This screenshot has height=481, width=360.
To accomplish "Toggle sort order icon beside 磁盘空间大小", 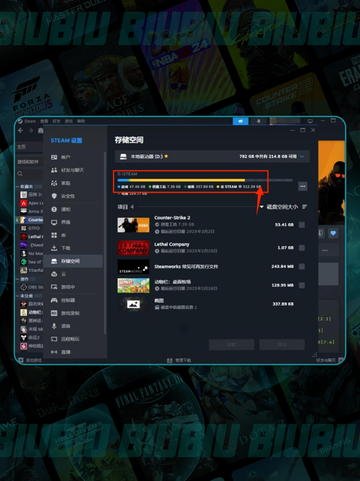I will pos(305,207).
